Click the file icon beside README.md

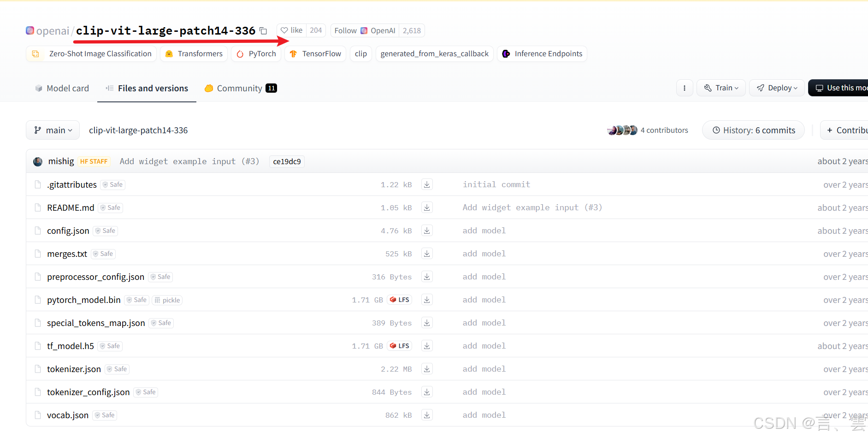pyautogui.click(x=38, y=207)
